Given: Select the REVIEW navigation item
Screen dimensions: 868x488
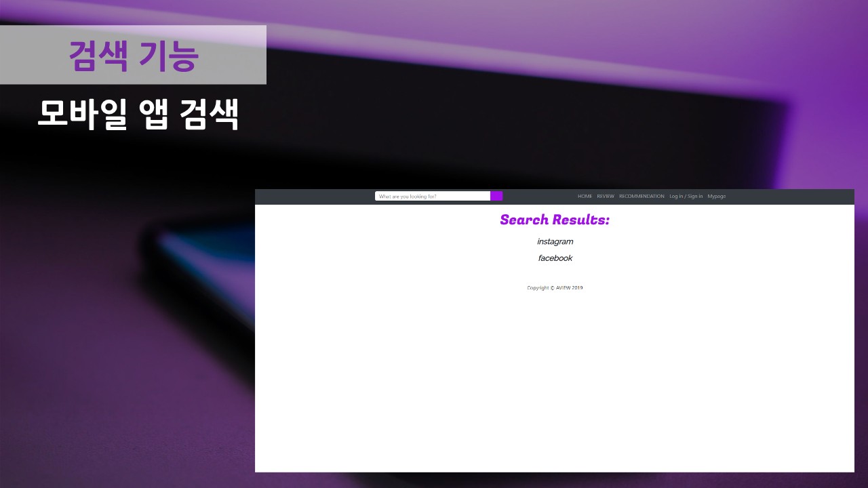Looking at the screenshot, I should 605,196.
